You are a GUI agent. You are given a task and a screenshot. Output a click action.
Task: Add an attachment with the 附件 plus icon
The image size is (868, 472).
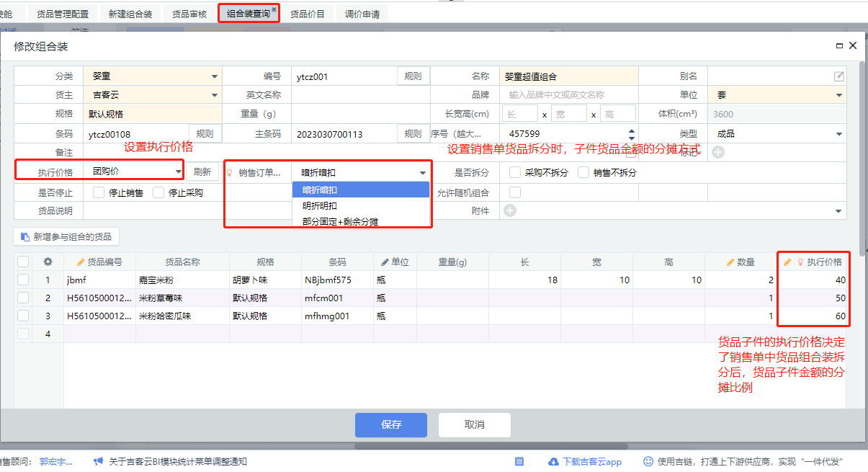pos(510,210)
